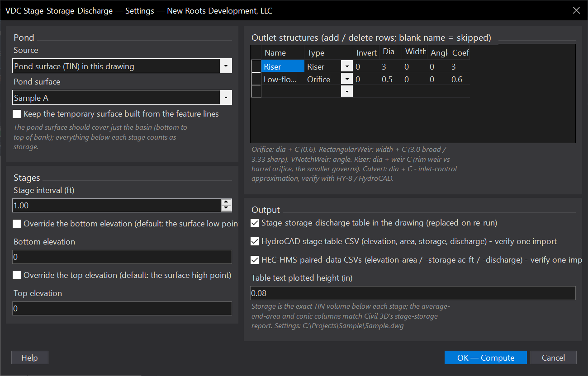Enable Override the bottom elevation checkbox
This screenshot has height=376, width=588.
17,223
